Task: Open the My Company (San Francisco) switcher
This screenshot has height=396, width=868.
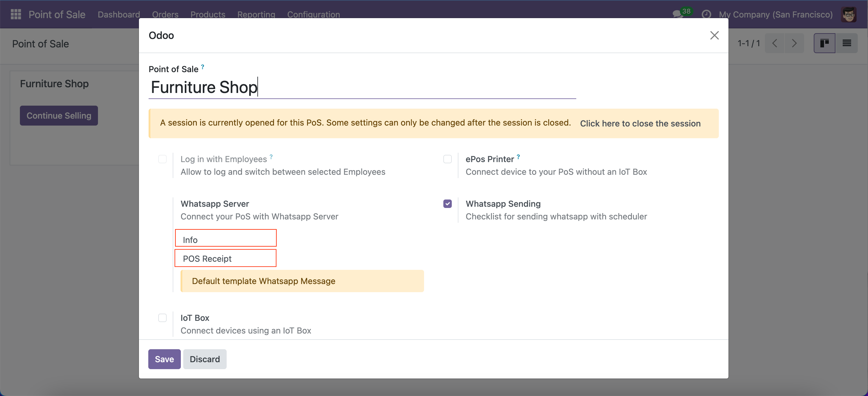Action: coord(775,14)
